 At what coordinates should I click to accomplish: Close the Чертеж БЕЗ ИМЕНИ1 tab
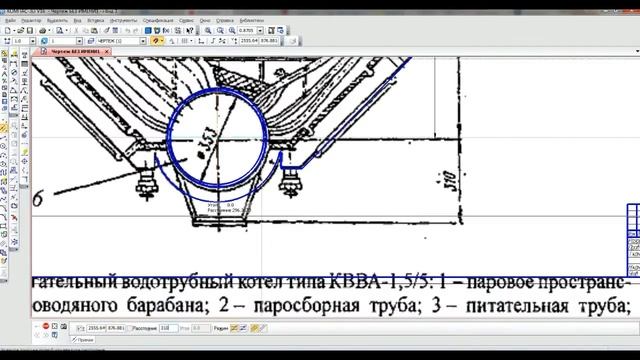(107, 51)
